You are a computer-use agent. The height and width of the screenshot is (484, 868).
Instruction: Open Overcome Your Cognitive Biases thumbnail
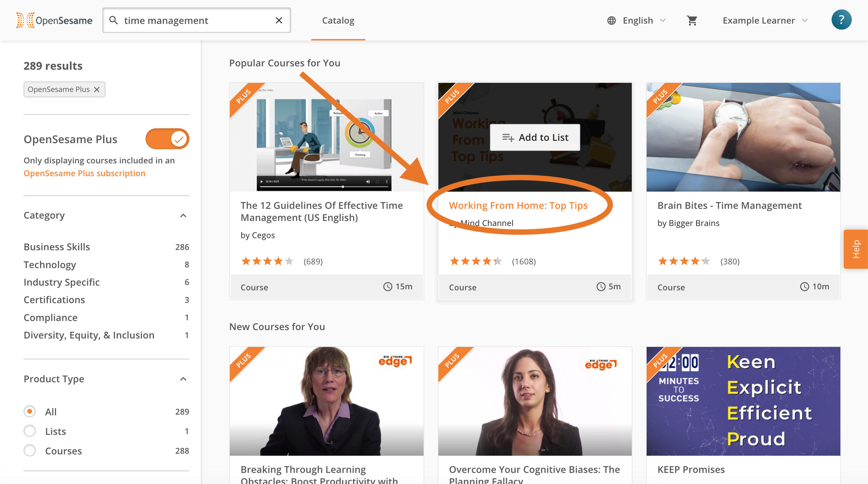[x=535, y=401]
